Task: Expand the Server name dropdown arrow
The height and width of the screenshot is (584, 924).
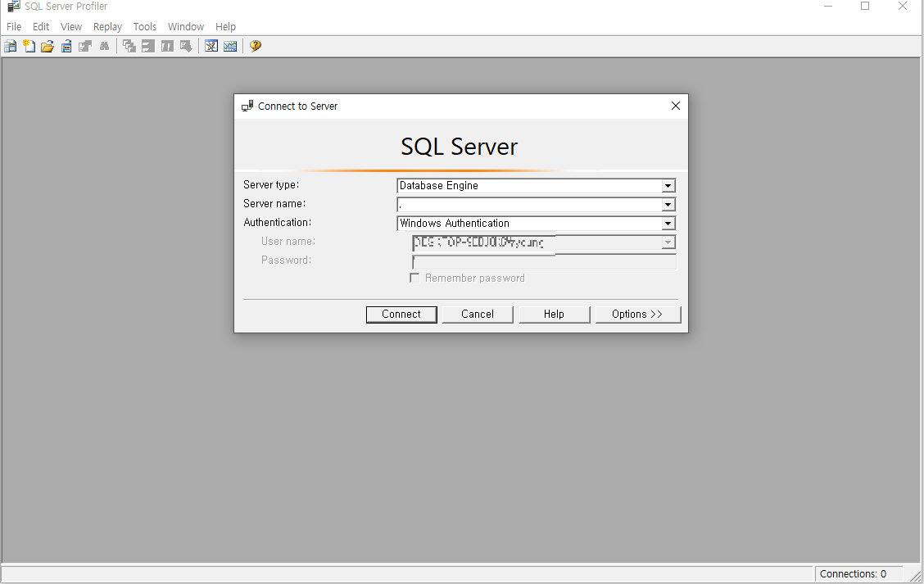Action: tap(668, 205)
